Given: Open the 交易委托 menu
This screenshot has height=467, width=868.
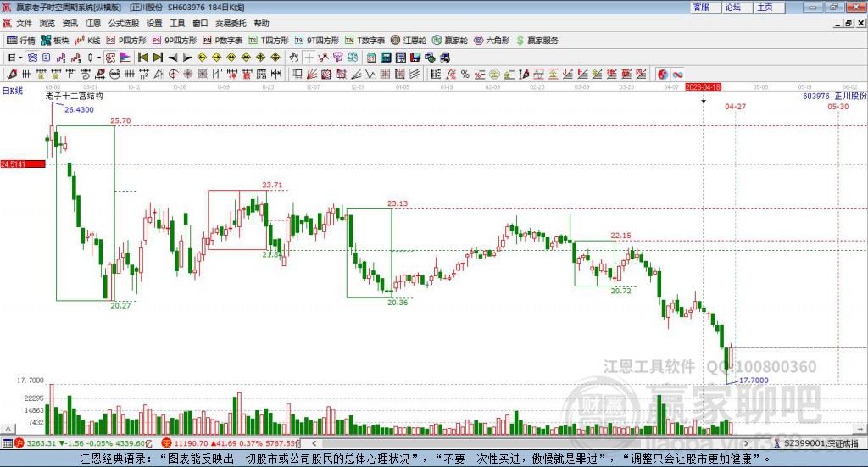Looking at the screenshot, I should (x=231, y=23).
